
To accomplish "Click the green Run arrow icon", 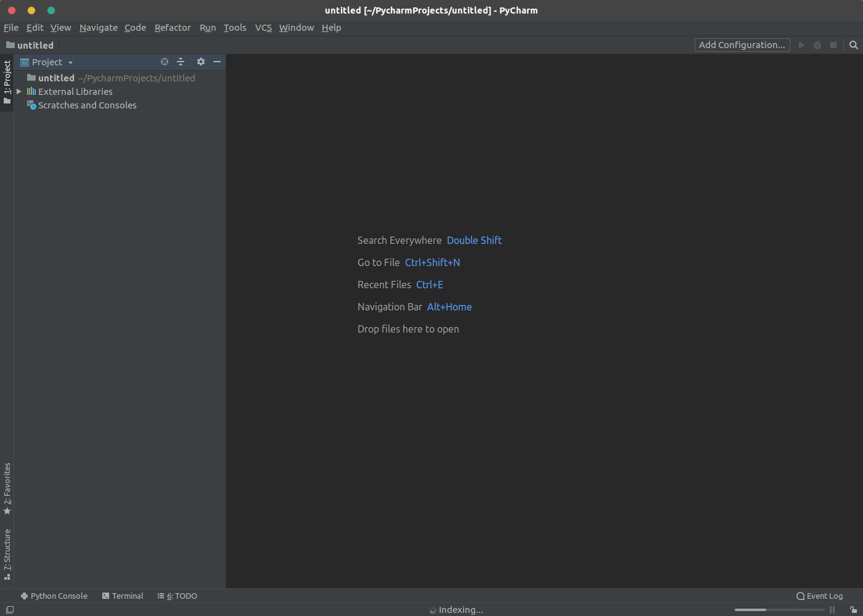I will pyautogui.click(x=801, y=45).
